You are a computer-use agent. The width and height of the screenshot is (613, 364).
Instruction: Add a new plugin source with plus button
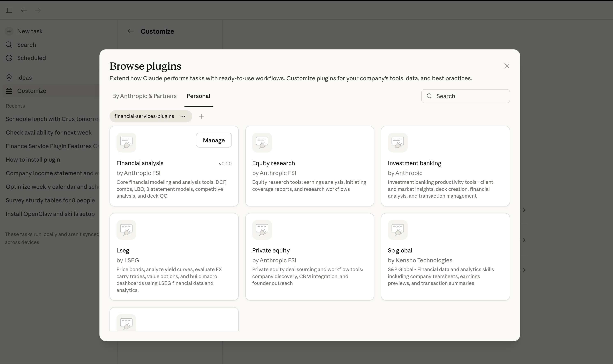[201, 116]
